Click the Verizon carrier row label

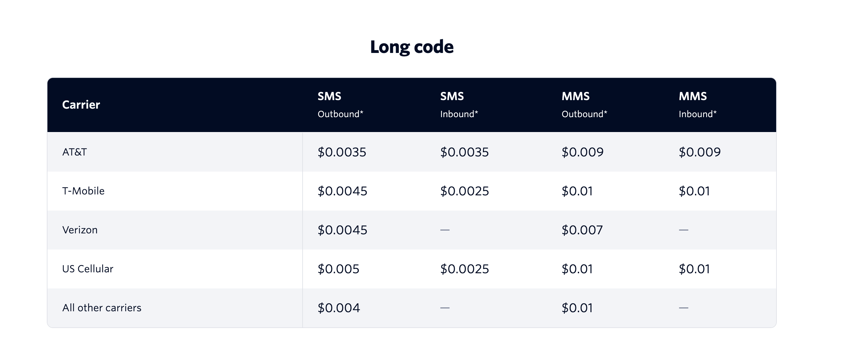[80, 230]
